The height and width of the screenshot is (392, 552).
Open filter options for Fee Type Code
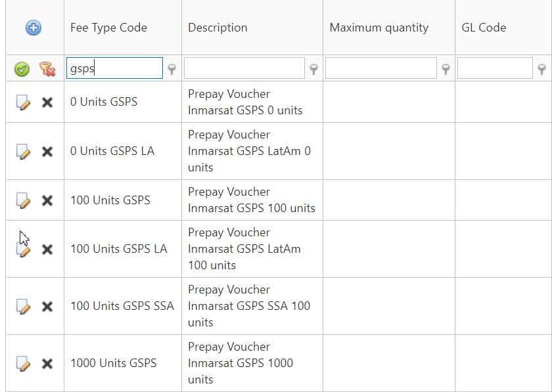[172, 69]
